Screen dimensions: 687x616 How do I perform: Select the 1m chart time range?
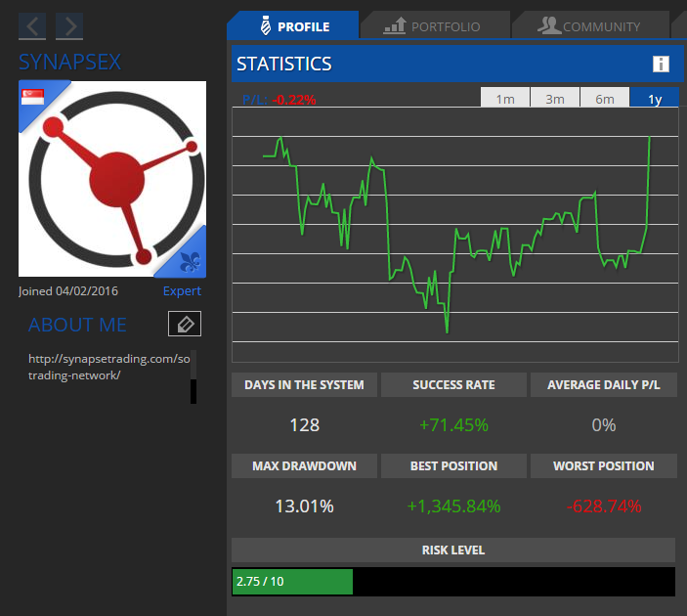[x=505, y=99]
